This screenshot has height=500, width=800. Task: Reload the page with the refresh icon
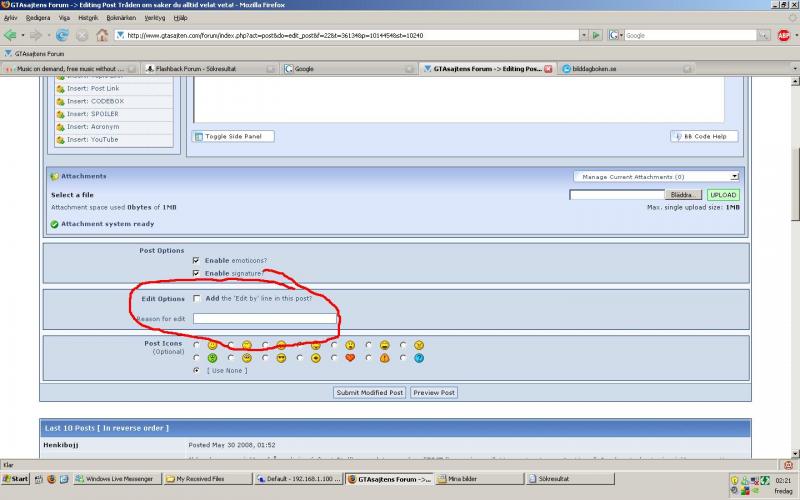tap(62, 35)
